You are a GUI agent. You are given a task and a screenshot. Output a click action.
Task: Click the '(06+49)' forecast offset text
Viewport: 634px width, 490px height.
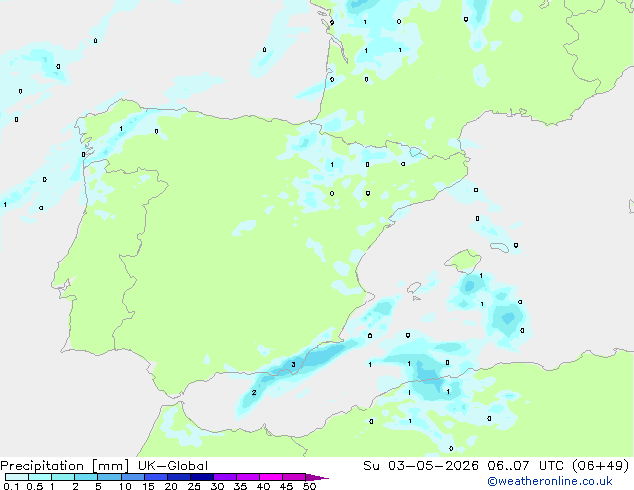601,466
